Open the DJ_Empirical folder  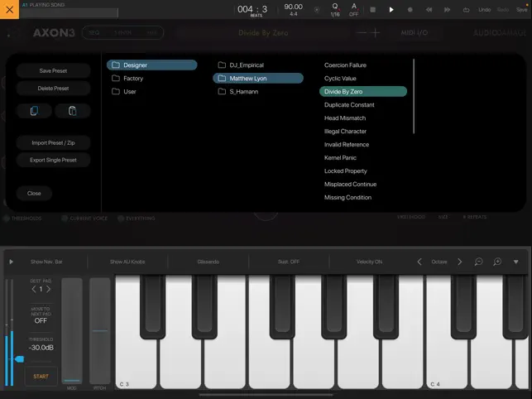pyautogui.click(x=258, y=65)
